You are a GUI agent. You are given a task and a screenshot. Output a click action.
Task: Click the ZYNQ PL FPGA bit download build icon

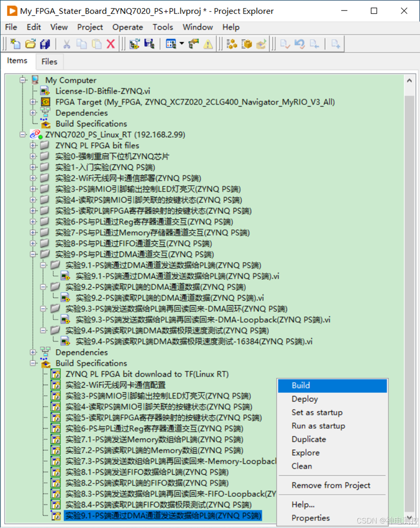point(56,374)
